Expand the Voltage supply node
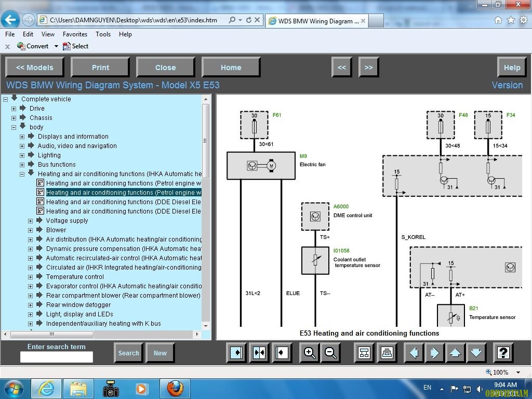The image size is (532, 399). (x=30, y=221)
